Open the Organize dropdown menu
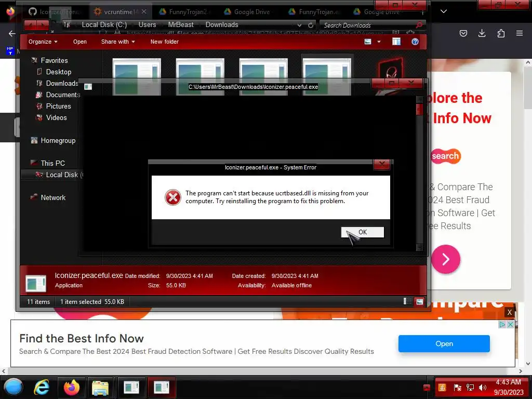 coord(43,42)
